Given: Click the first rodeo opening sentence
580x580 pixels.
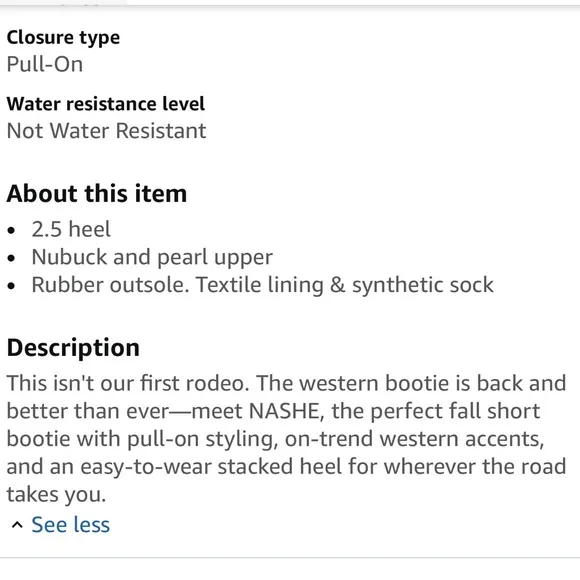Looking at the screenshot, I should click(128, 383).
